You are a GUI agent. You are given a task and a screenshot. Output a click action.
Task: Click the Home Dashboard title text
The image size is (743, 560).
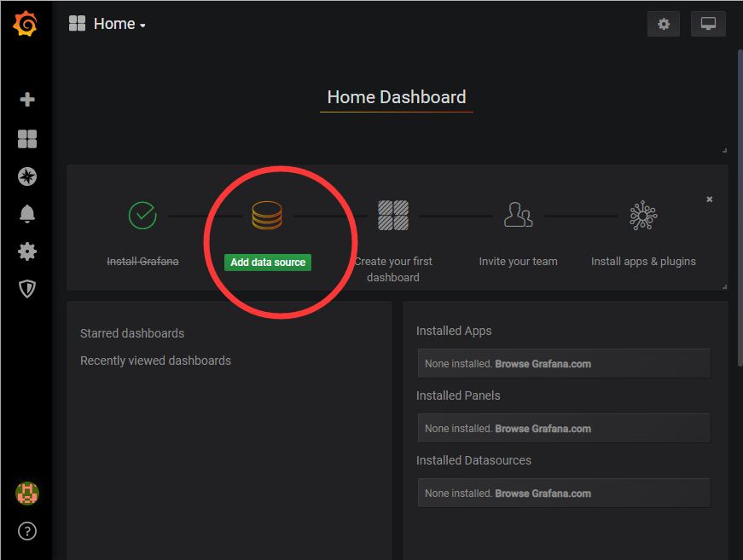pyautogui.click(x=397, y=97)
